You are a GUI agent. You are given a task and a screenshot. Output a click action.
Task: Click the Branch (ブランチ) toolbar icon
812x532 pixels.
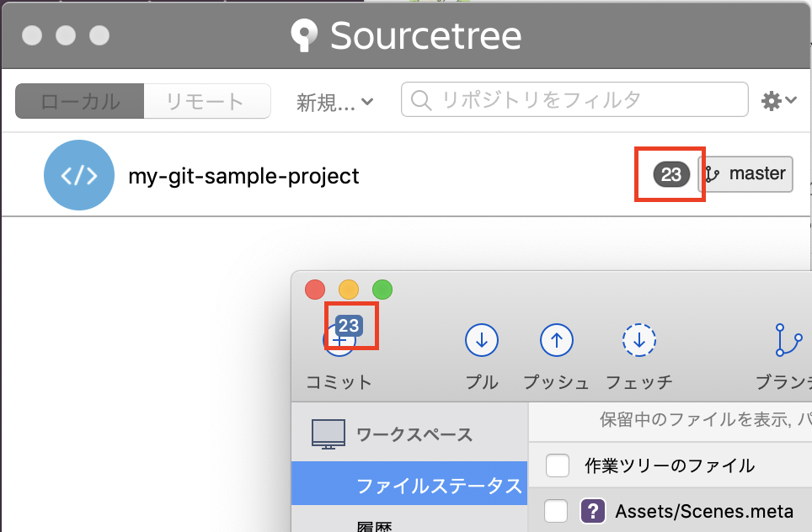(x=788, y=340)
